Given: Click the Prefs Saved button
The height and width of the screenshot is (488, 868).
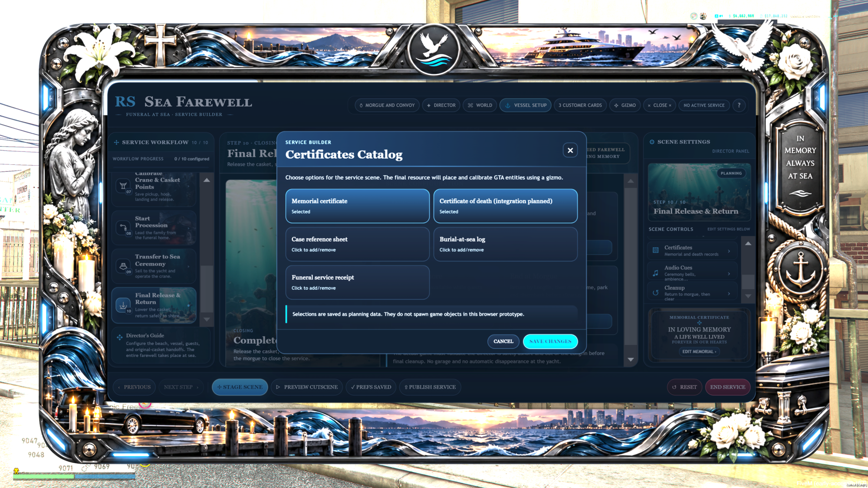Looking at the screenshot, I should [x=371, y=387].
